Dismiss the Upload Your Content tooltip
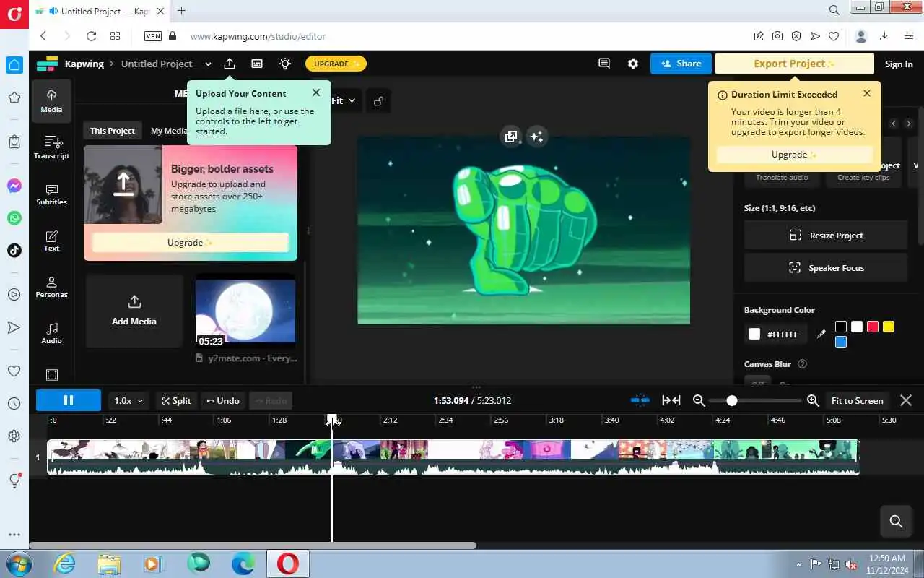The height and width of the screenshot is (578, 924). point(316,92)
